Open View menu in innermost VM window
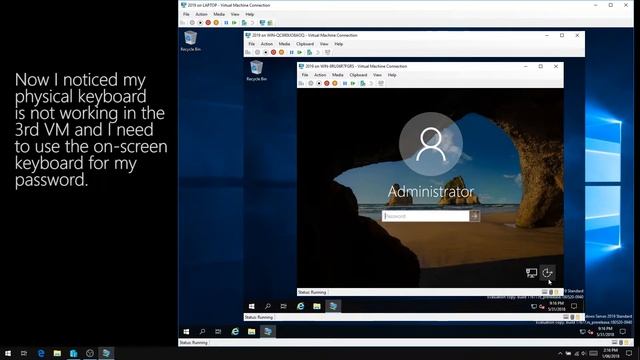The height and width of the screenshot is (360, 640). pyautogui.click(x=378, y=75)
